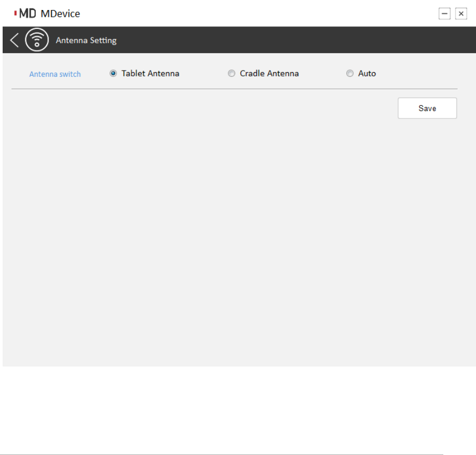Viewport: 476px width, 455px height.
Task: Minimize the MDevice window
Action: pyautogui.click(x=444, y=14)
